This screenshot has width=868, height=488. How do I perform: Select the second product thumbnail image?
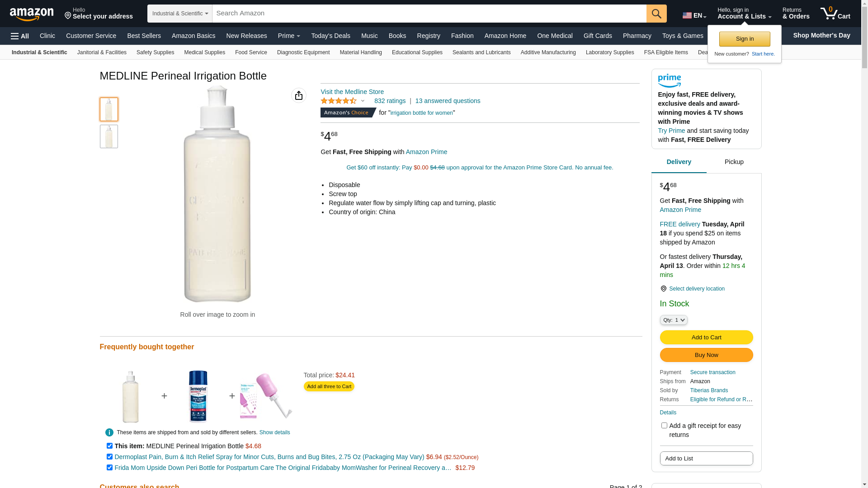coord(109,136)
